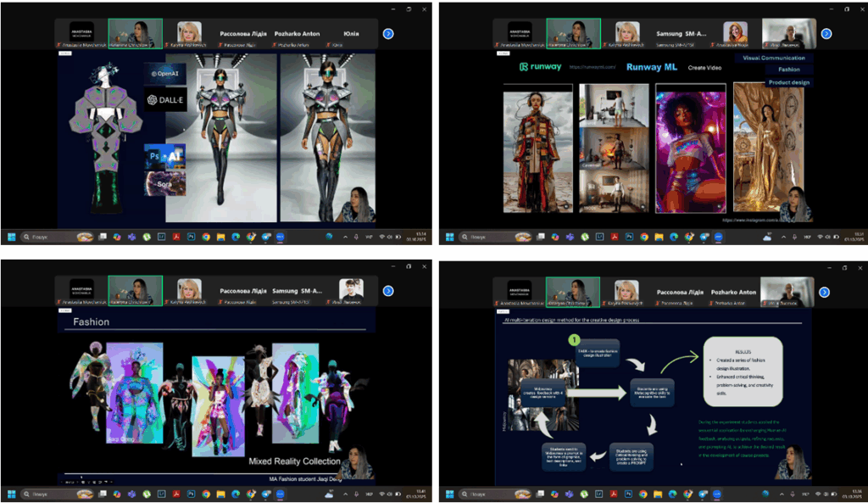Open the runwayml.com URL link
Viewport: 868px width, 503px height.
pos(590,67)
